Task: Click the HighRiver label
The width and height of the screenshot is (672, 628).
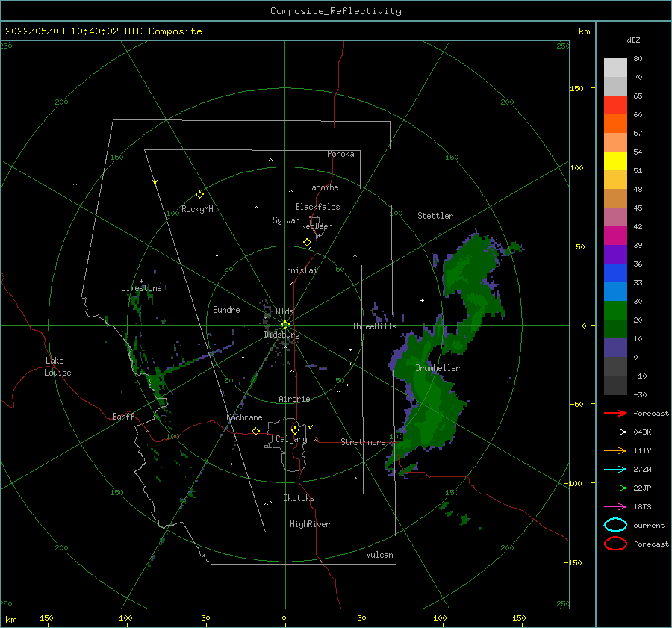Action: tap(310, 524)
